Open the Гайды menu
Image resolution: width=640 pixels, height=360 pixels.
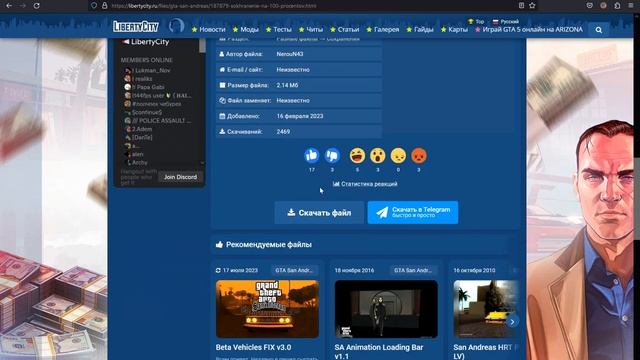coord(420,29)
